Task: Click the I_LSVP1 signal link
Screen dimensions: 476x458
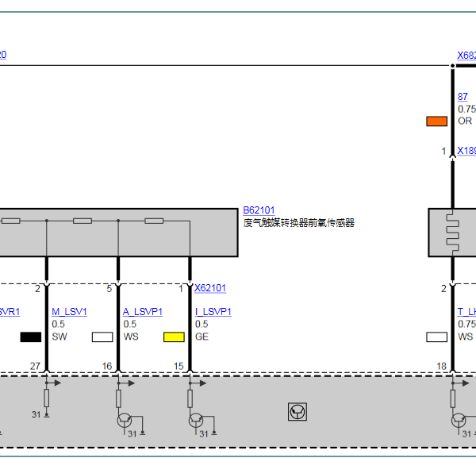Action: coord(213,312)
